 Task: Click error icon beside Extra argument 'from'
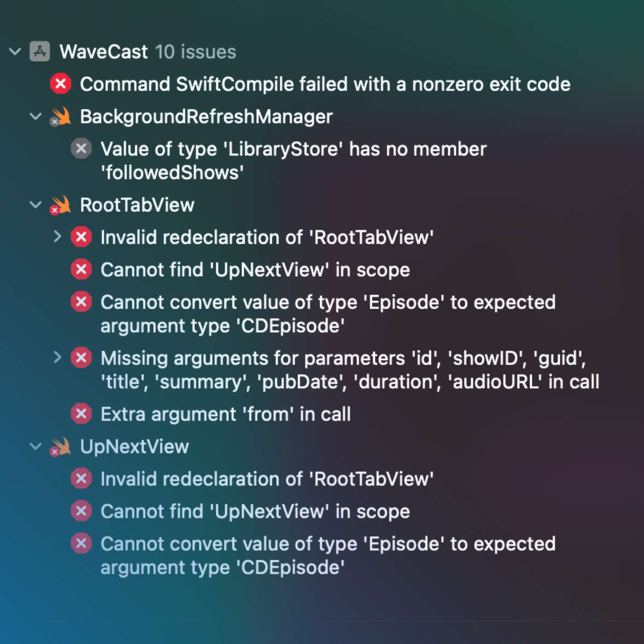[81, 414]
